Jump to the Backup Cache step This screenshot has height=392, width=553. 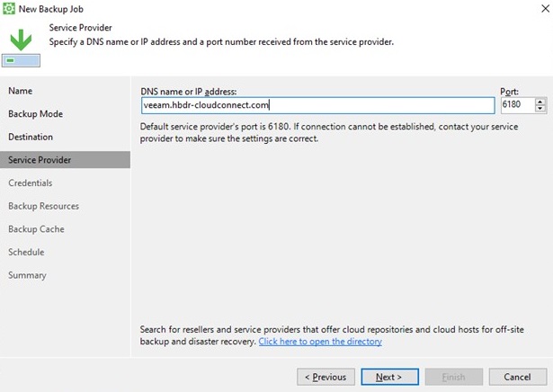[x=36, y=229]
